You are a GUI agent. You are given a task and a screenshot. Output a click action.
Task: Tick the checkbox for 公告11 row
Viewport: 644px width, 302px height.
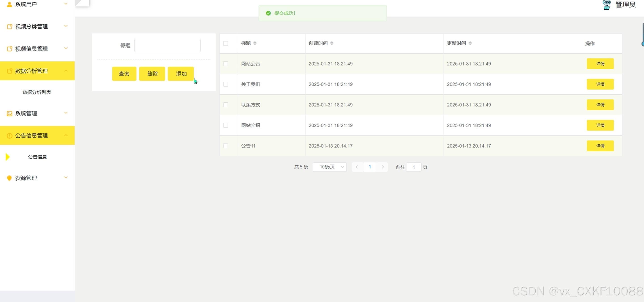click(x=226, y=146)
